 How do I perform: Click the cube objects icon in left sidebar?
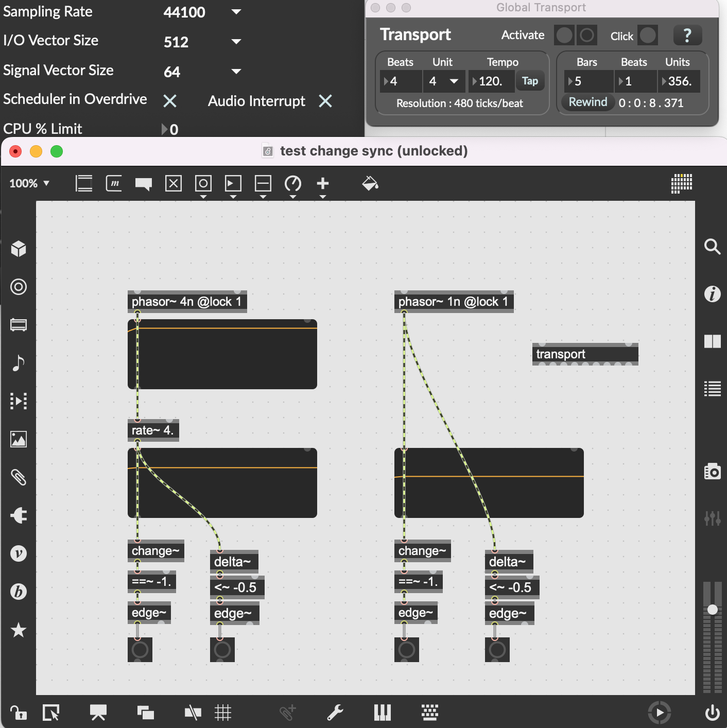(19, 249)
